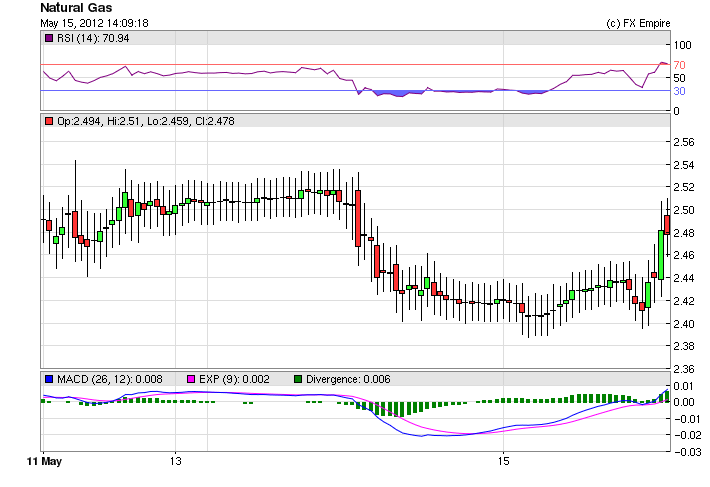Image resolution: width=710 pixels, height=487 pixels.
Task: Click the '(c) FX Empire' credit text
Action: pos(638,23)
